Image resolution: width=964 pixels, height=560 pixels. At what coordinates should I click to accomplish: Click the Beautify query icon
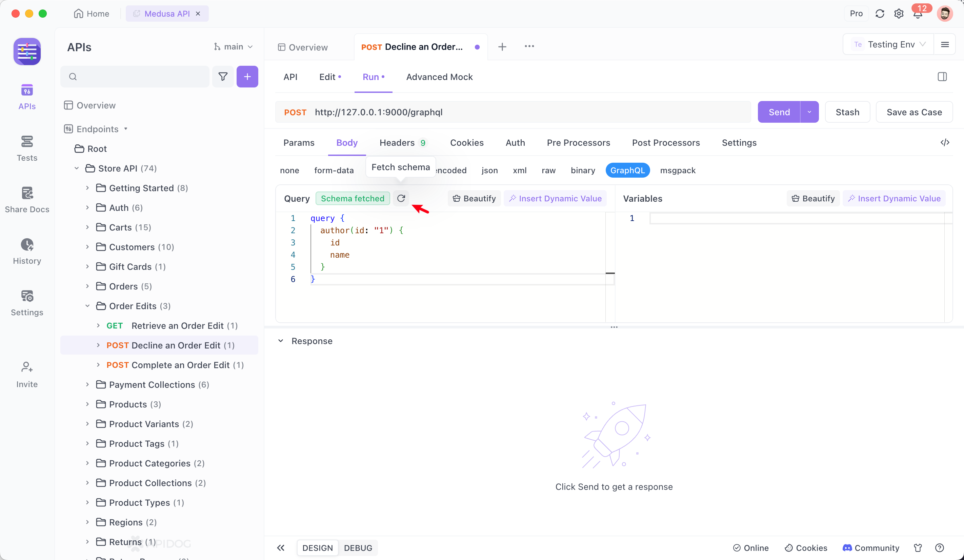474,199
